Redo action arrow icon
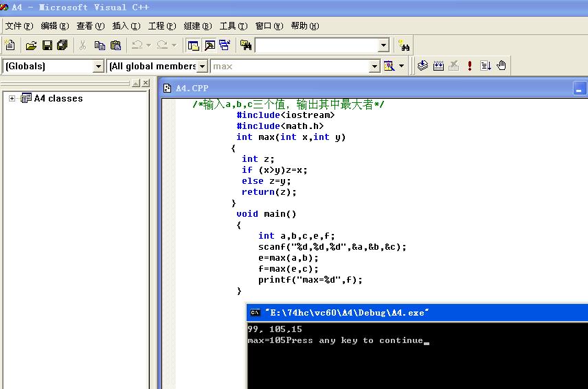 pyautogui.click(x=162, y=45)
